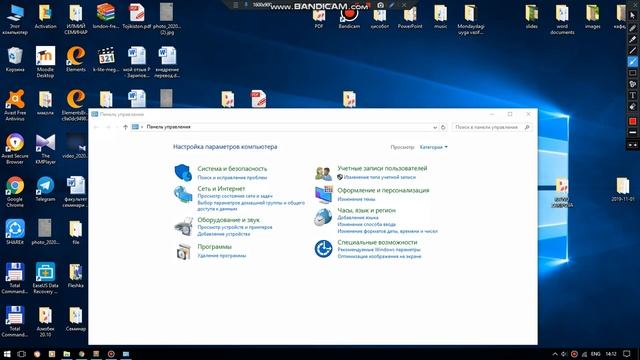The image size is (640, 360).
Task: Select the rectangle shape tool in drawing toolbar
Action: pyautogui.click(x=632, y=73)
